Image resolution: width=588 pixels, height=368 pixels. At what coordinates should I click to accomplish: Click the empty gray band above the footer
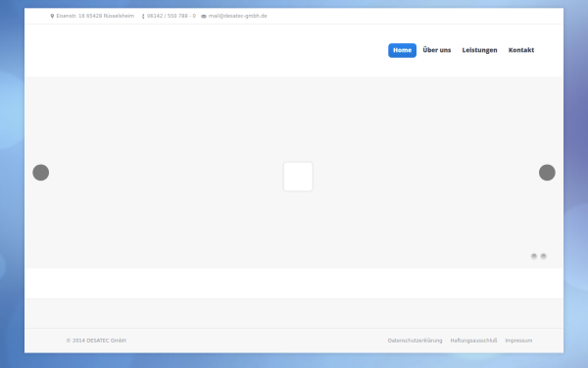[294, 314]
